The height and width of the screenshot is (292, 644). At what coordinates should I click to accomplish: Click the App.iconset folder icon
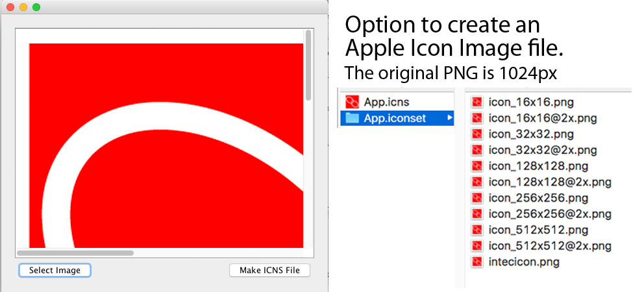[x=353, y=118]
